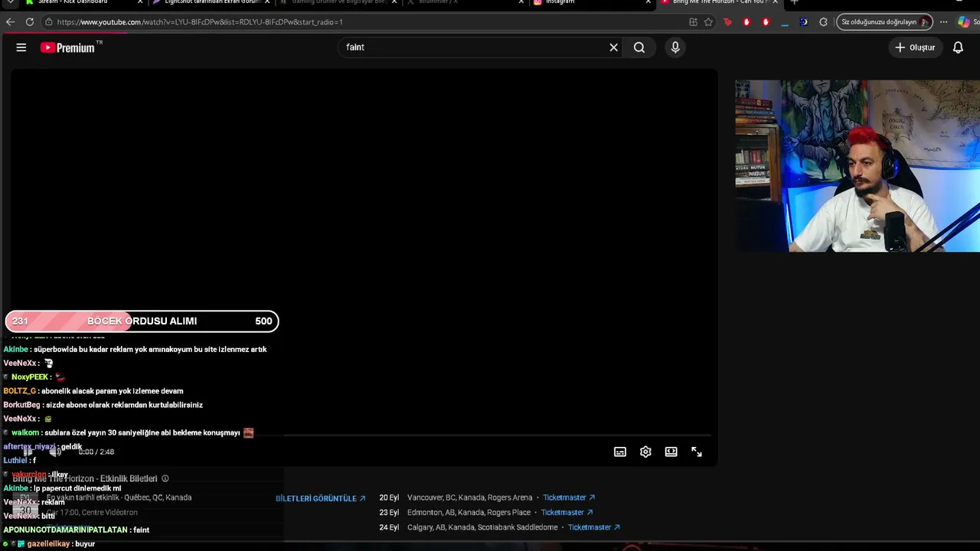Run search with the magnifier button
980x551 pixels.
(x=639, y=47)
